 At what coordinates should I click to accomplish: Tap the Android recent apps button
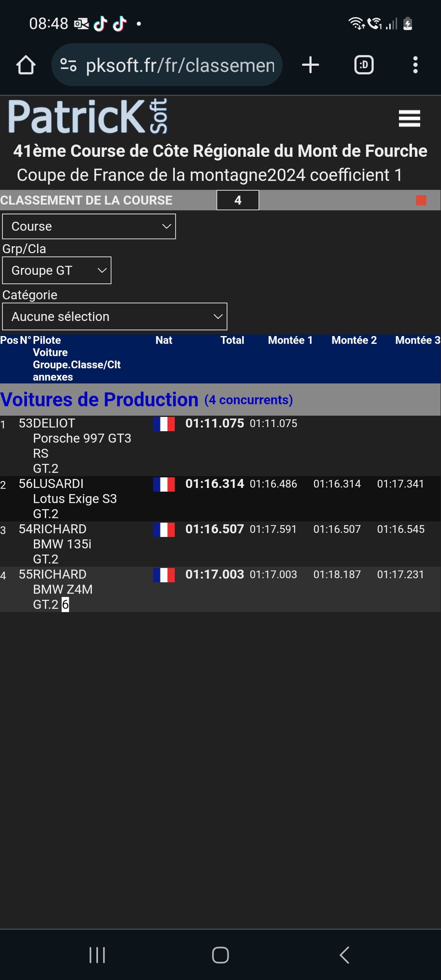(97, 955)
